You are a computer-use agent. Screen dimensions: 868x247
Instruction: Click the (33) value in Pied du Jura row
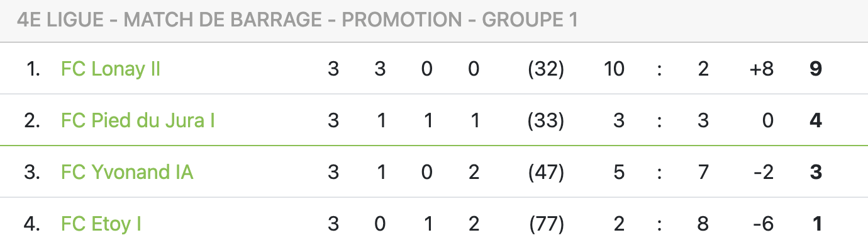[546, 120]
